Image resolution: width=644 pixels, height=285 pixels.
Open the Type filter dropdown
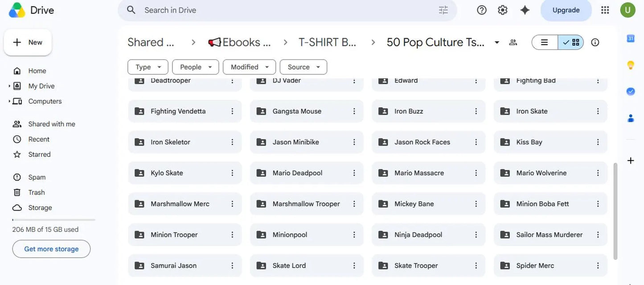click(x=148, y=67)
